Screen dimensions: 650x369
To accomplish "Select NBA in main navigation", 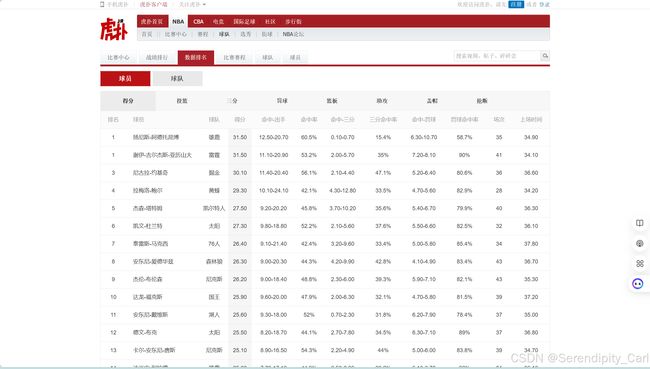I will [178, 22].
